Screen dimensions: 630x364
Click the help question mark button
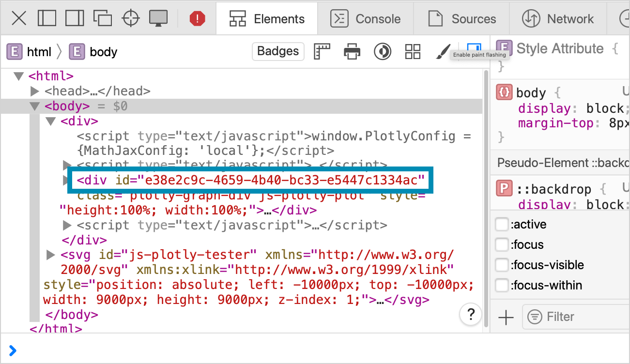click(470, 315)
